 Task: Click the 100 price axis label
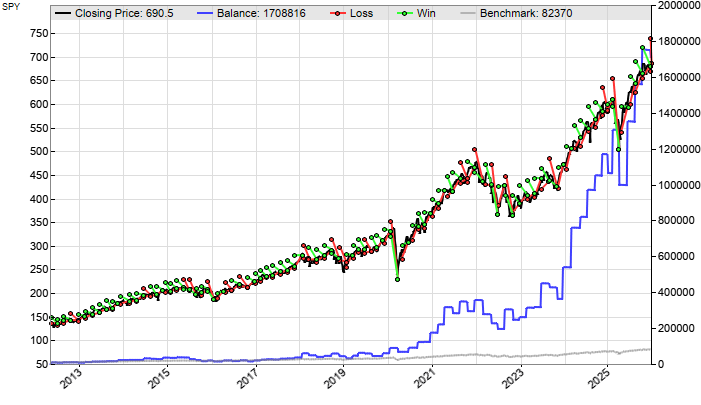39,340
